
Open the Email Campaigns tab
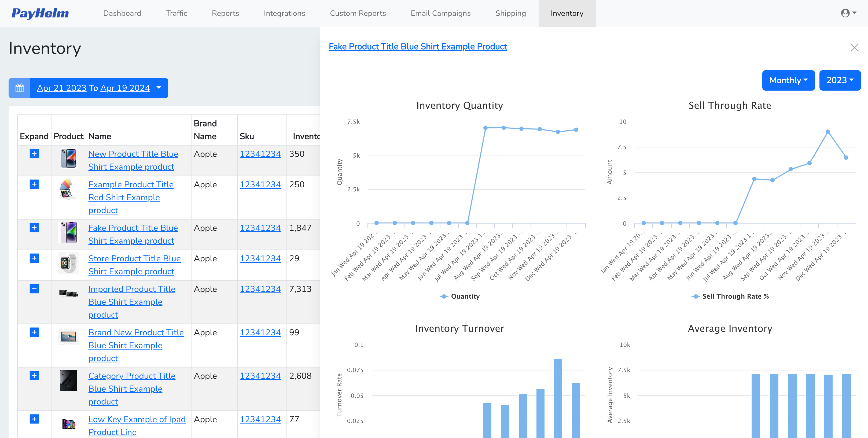440,13
